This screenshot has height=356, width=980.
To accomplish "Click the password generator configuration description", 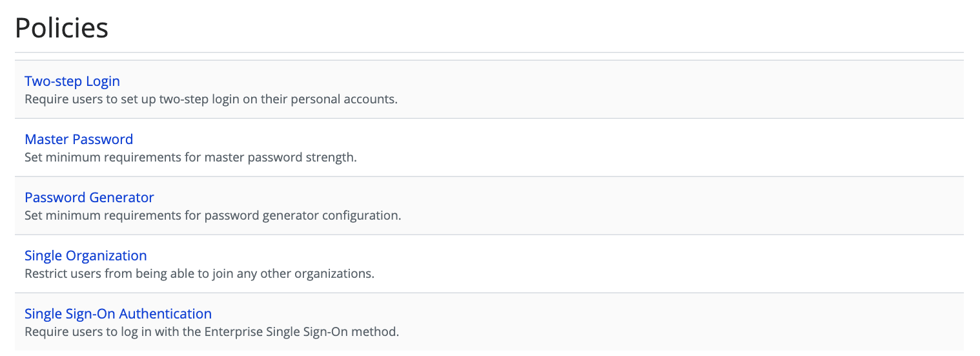I will click(212, 216).
